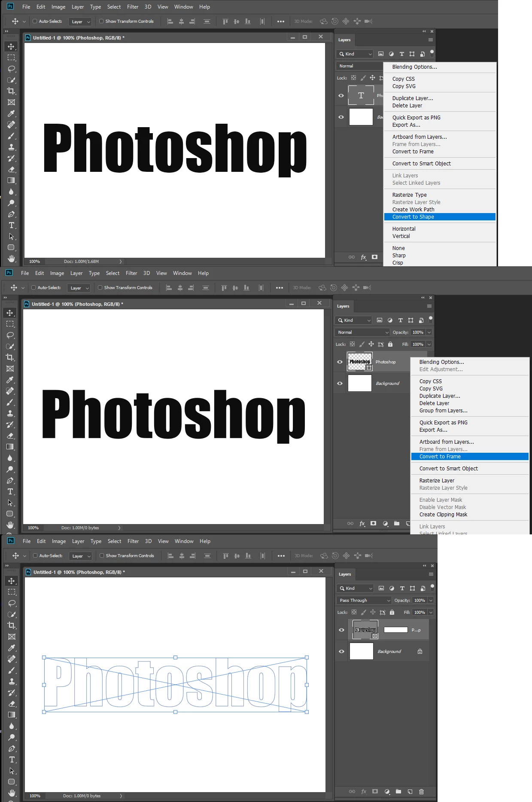Screen dimensions: 532x802
Task: Click the 100% zoom field in top window status bar
Action: [35, 261]
